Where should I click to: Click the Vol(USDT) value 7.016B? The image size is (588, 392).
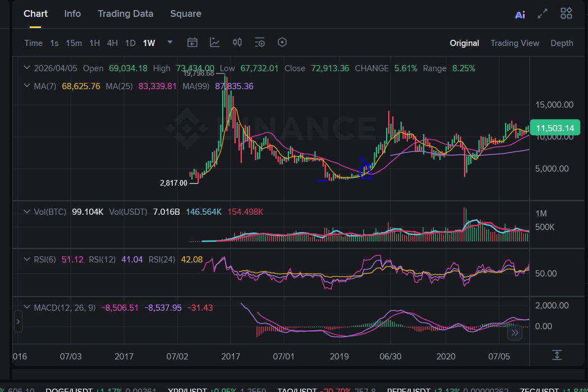(x=167, y=212)
